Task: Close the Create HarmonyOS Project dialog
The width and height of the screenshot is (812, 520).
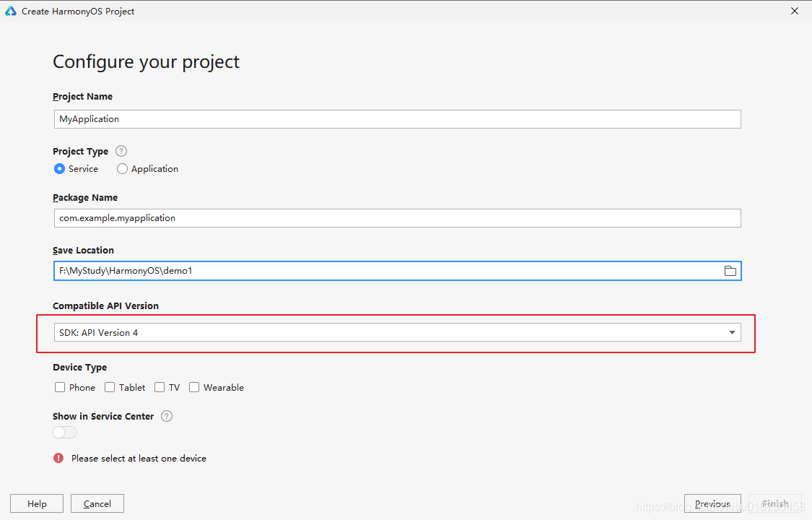Action: 795,11
